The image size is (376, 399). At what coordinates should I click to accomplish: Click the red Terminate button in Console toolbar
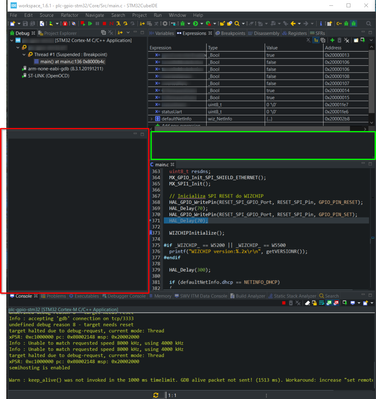(x=284, y=303)
